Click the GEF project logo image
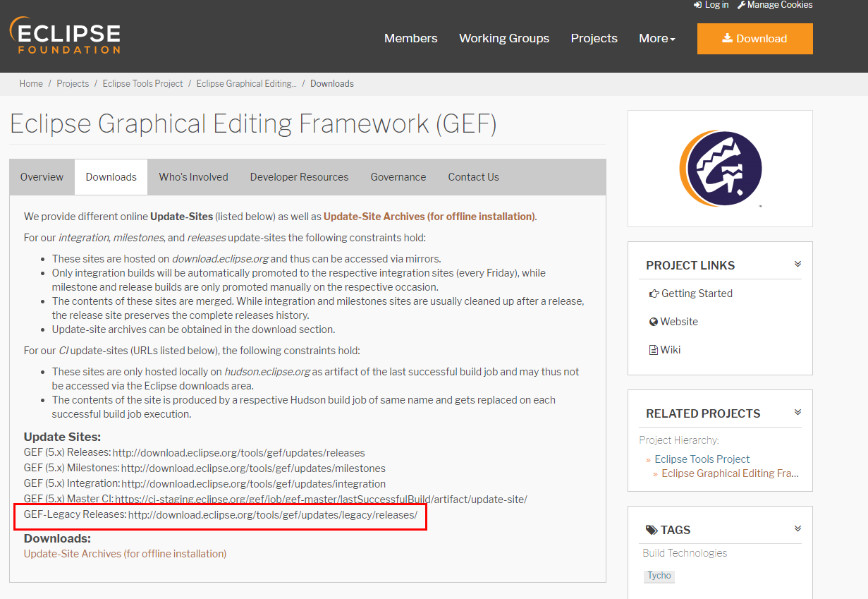Screen dimensions: 868x599 tap(720, 169)
